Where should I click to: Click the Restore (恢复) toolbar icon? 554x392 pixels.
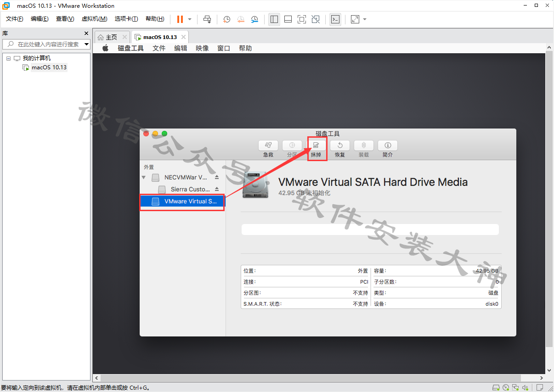coord(340,146)
